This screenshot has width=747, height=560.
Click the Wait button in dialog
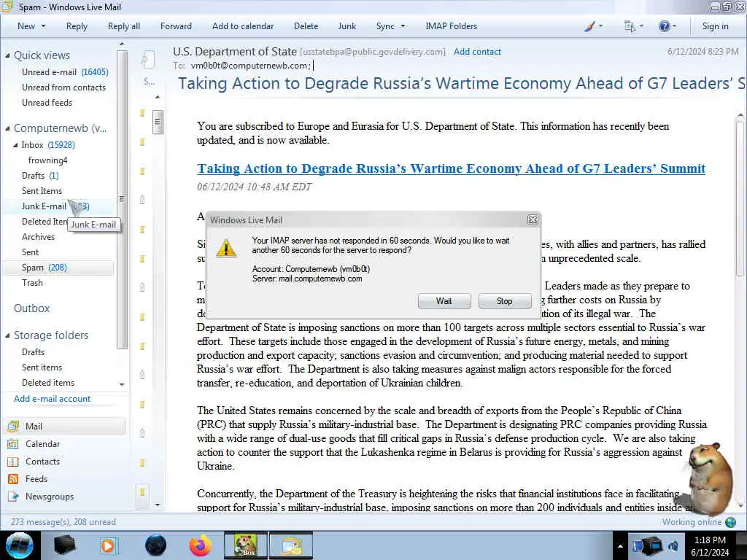tap(444, 301)
